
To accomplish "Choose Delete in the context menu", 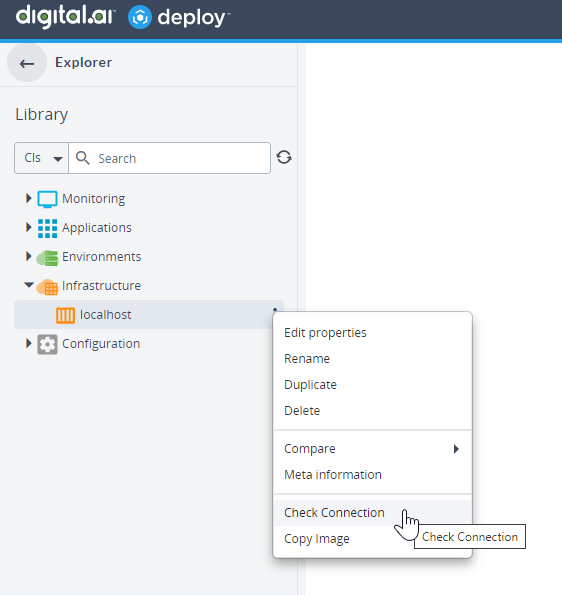I will 372,411.
